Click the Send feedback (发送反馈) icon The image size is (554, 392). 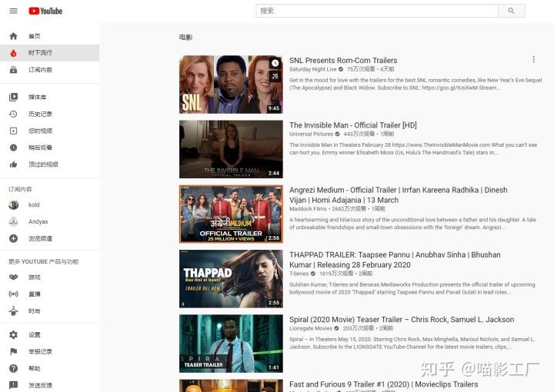[x=13, y=385]
